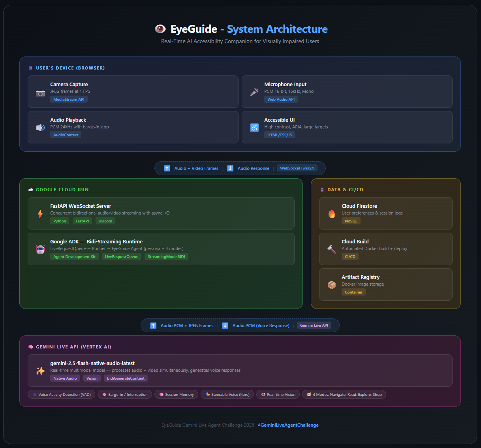
Task: Click the 'PCM 24kHz with barge-in stop' text
Action: 79,127
